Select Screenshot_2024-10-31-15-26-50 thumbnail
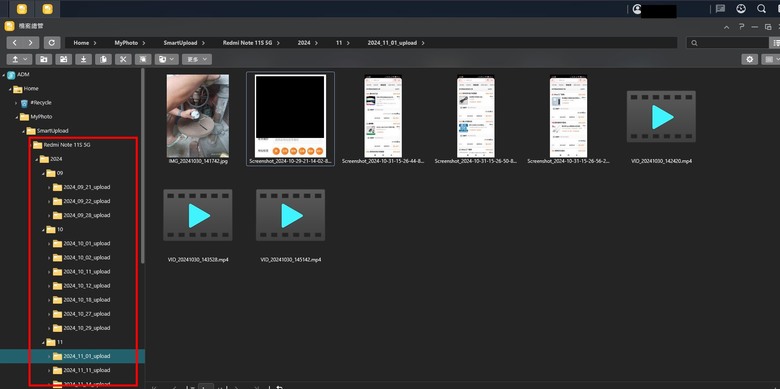The width and height of the screenshot is (780, 389). [x=476, y=115]
